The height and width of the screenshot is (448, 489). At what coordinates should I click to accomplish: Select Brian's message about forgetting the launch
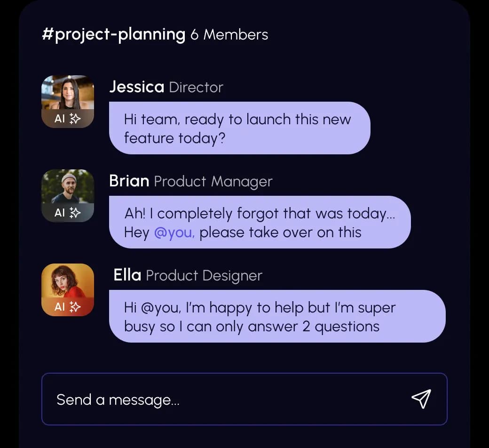(x=260, y=222)
